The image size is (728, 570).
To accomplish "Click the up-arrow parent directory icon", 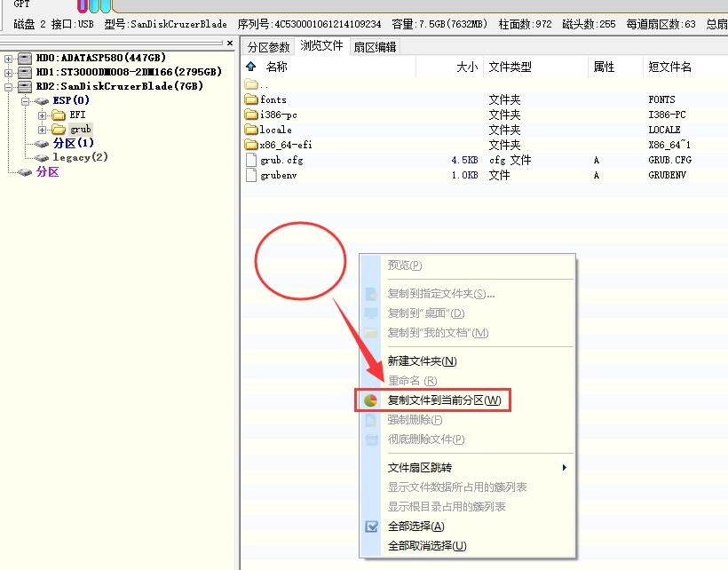I will 251,67.
